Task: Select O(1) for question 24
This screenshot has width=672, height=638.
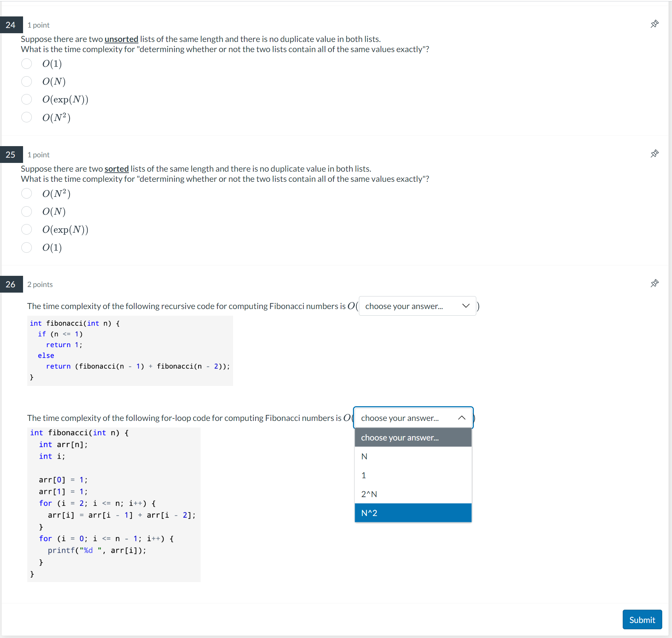Action: click(27, 64)
